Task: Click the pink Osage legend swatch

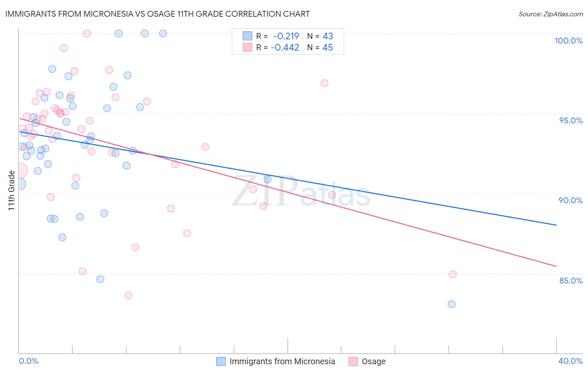Action: 353,361
